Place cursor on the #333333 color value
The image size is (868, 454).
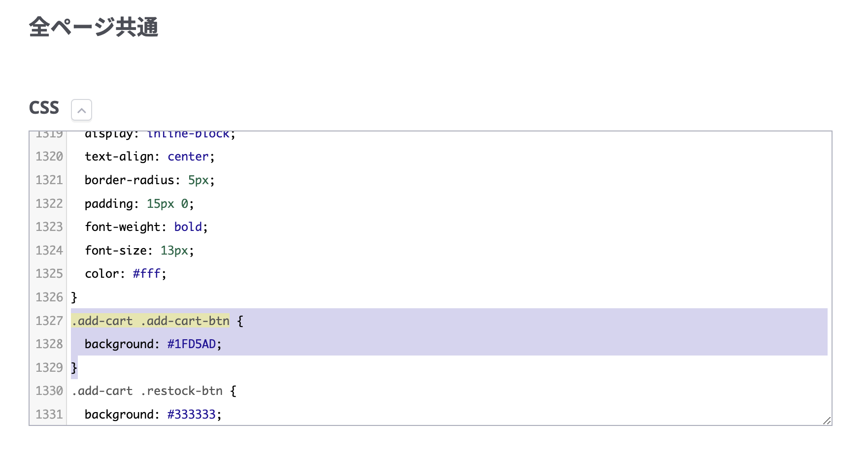[x=191, y=415]
